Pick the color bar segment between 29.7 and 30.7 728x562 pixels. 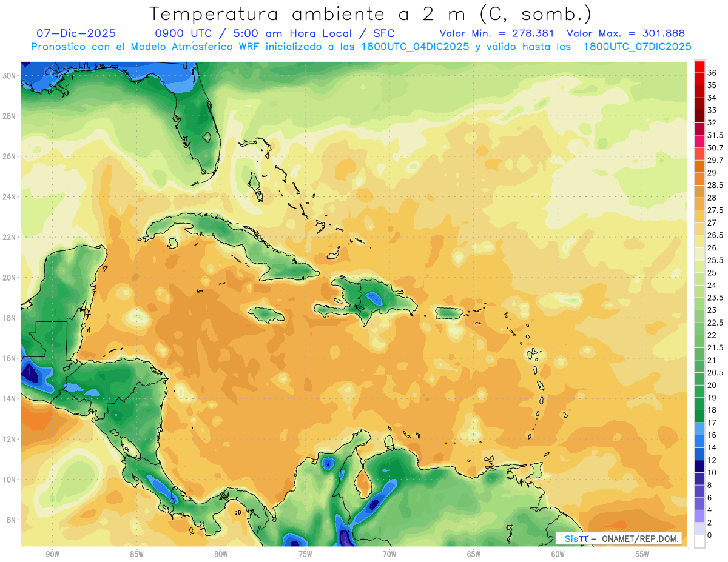pos(699,154)
